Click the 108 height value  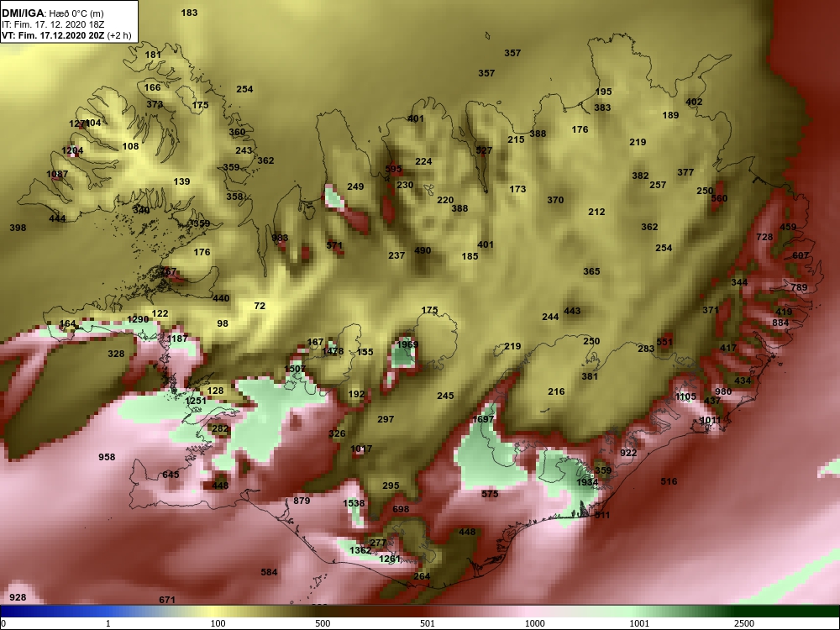click(x=131, y=146)
